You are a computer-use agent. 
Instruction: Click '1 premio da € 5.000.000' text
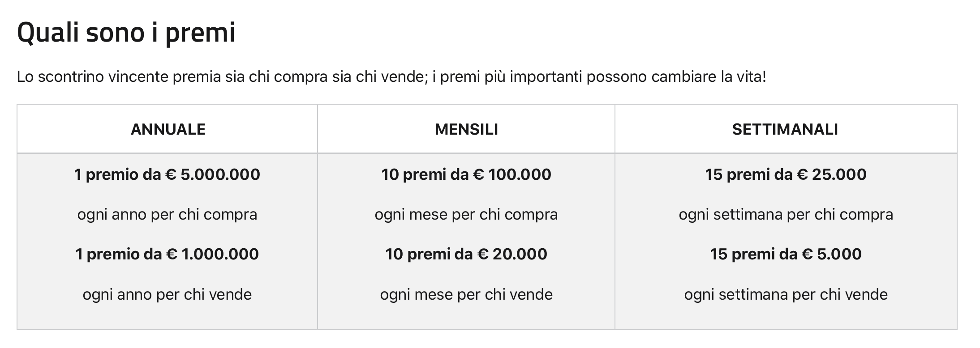(x=167, y=174)
